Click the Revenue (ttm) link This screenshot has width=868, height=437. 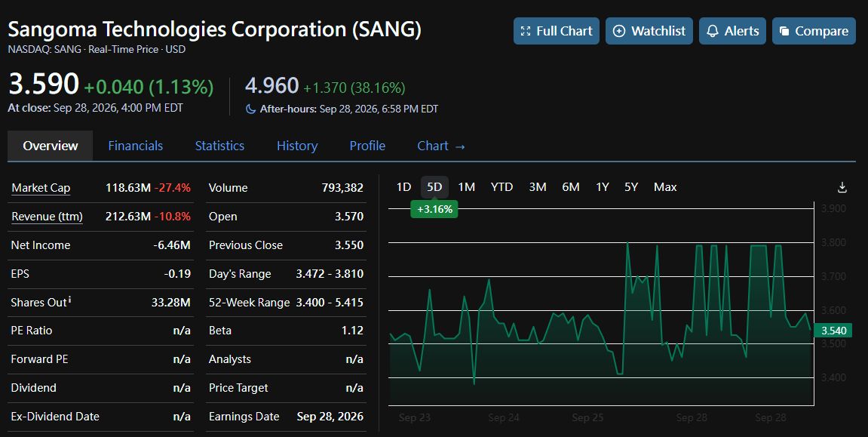tap(47, 217)
